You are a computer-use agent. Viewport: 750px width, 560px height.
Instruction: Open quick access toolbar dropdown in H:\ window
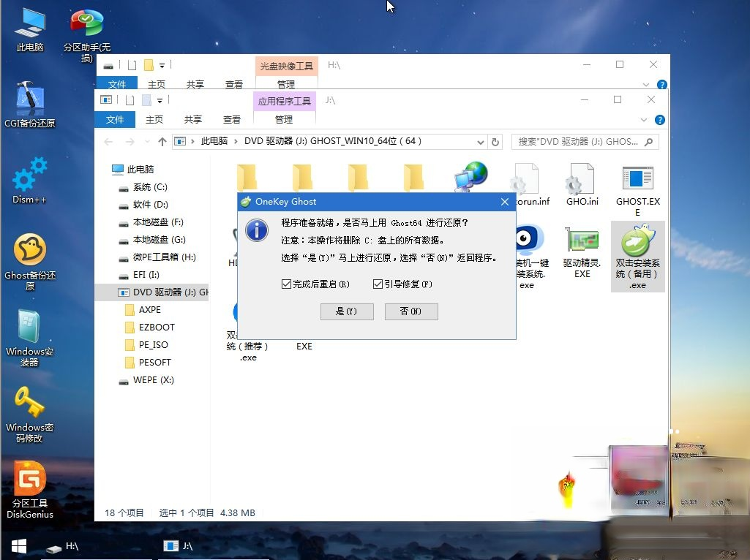tap(162, 66)
